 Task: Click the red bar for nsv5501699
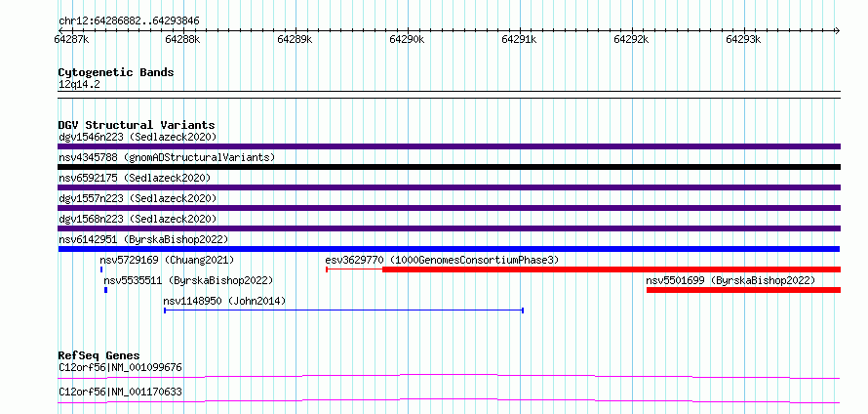(x=743, y=290)
